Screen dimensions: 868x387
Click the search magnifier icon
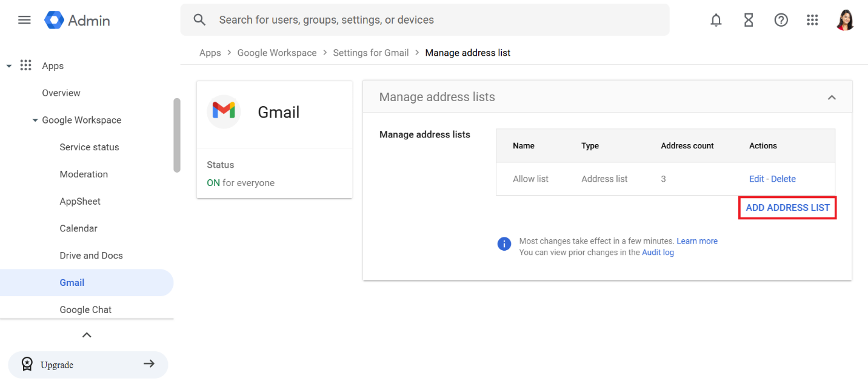point(199,20)
